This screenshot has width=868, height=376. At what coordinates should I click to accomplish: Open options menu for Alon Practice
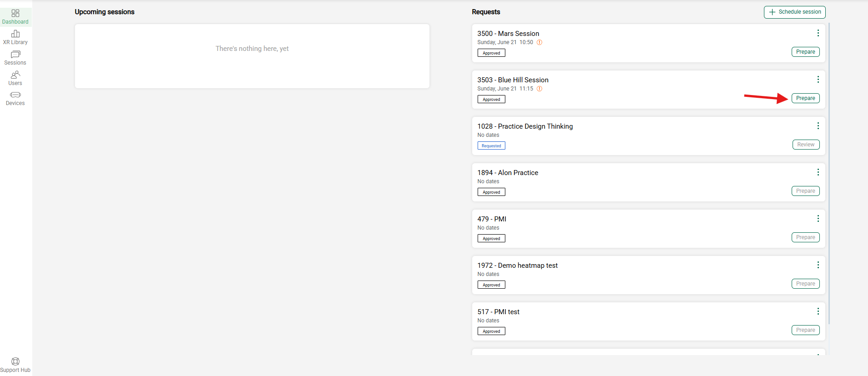coord(818,172)
